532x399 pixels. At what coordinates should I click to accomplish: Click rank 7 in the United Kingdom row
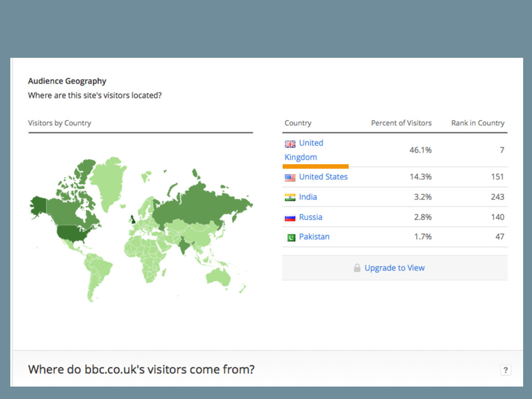[x=502, y=150]
